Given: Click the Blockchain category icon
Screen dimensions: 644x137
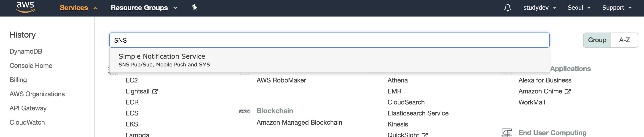Looking at the screenshot, I should click(x=244, y=111).
